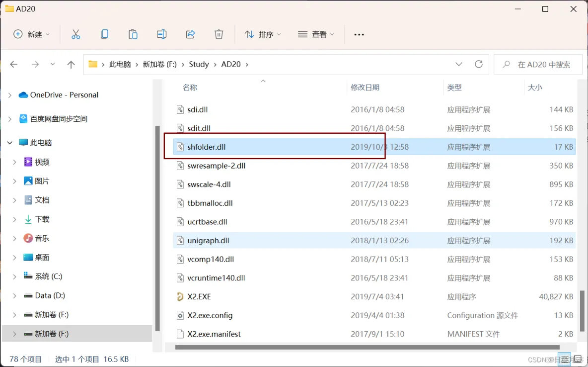Click the horizontal scrollbar of file list
Screen dimensions: 588x367
pyautogui.click(x=367, y=347)
